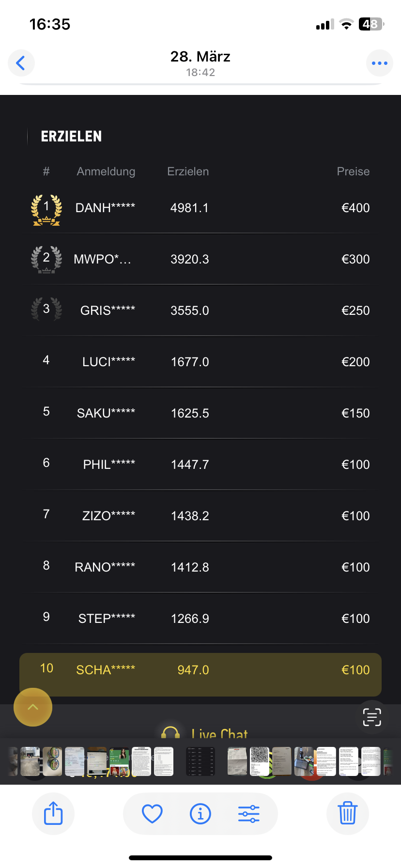
Task: Tap the yellow scroll-up chevron button
Action: (33, 707)
